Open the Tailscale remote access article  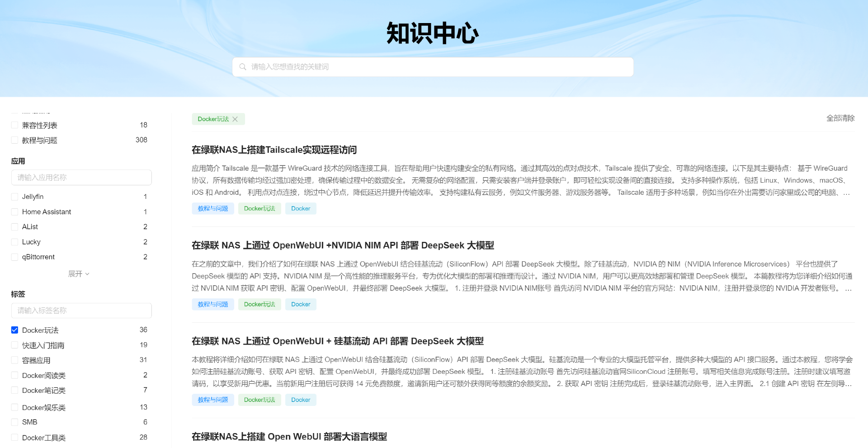(274, 150)
